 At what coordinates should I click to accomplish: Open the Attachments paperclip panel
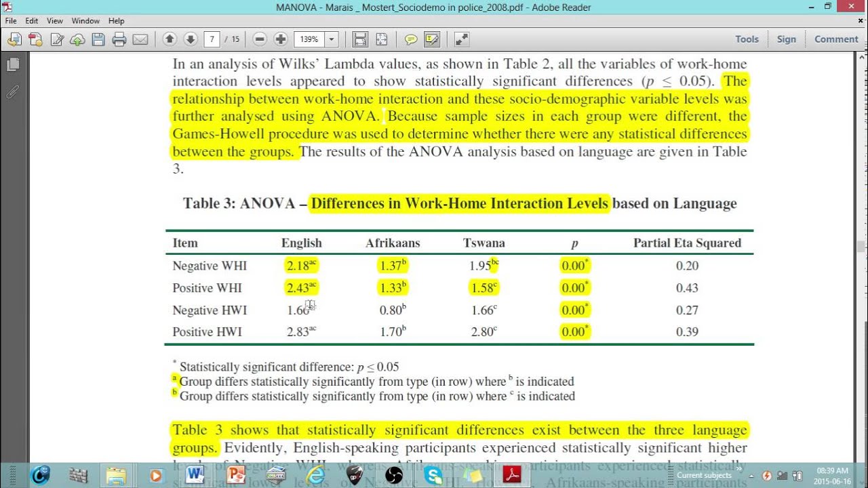[x=13, y=91]
